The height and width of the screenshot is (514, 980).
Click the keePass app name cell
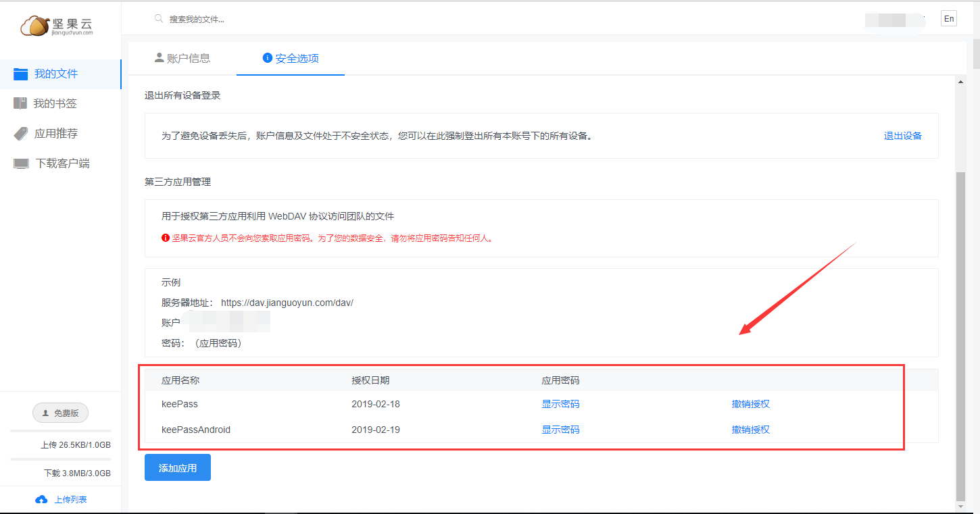(x=180, y=404)
